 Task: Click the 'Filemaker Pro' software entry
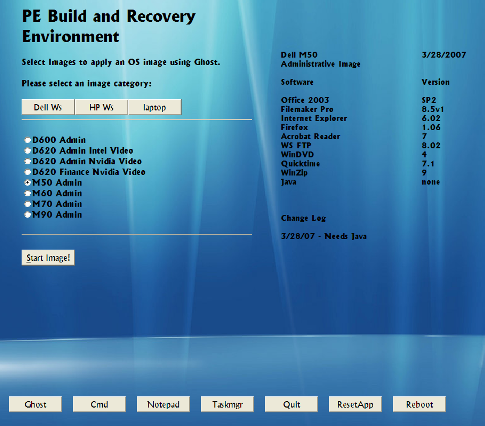click(307, 109)
